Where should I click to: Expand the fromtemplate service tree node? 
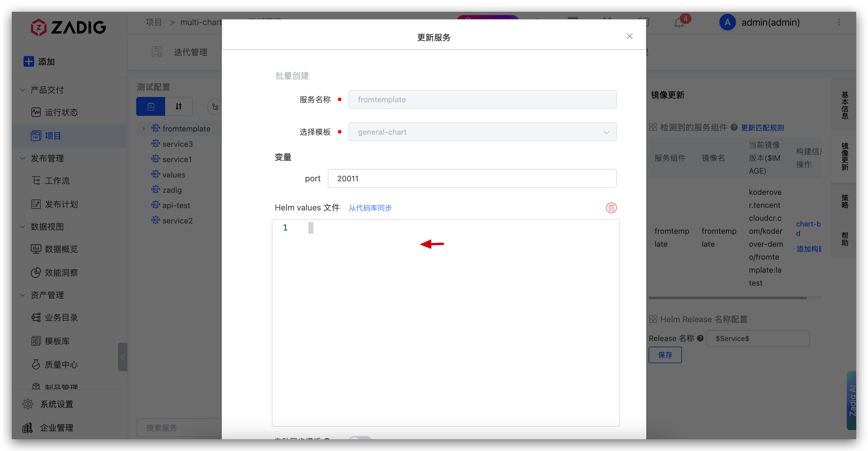pos(144,129)
